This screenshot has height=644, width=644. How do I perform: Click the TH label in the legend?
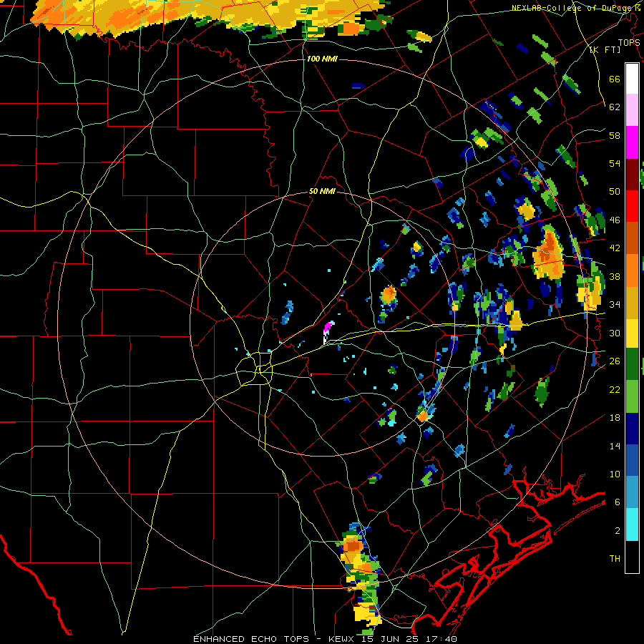click(615, 558)
